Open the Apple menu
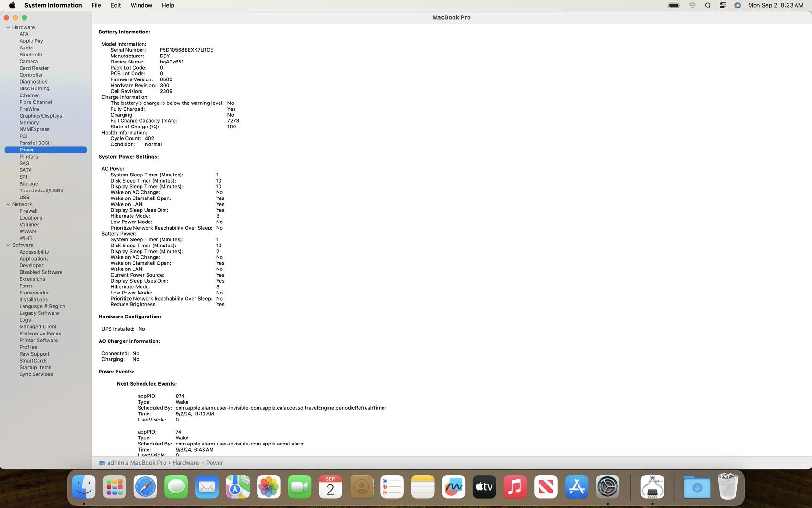Viewport: 812px width, 508px height. (x=12, y=6)
